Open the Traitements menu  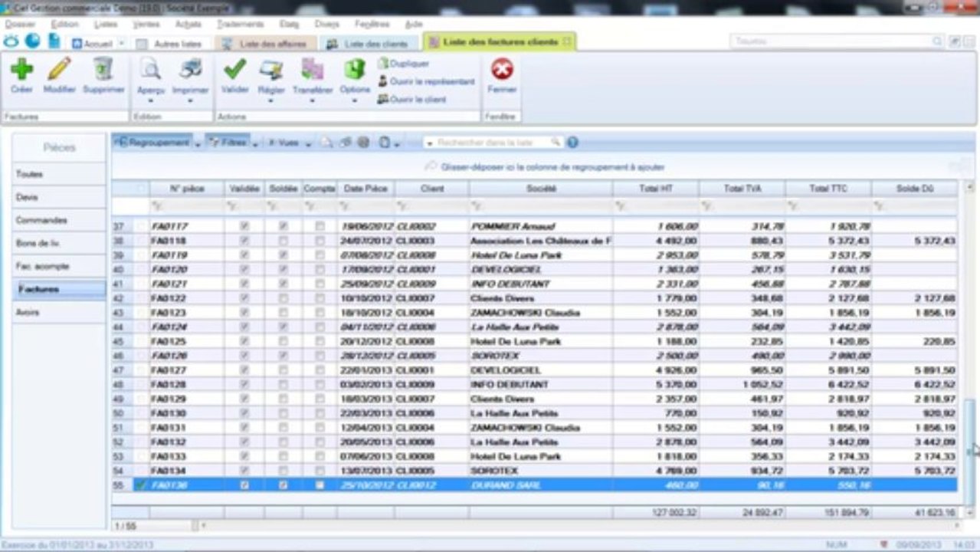(x=240, y=24)
